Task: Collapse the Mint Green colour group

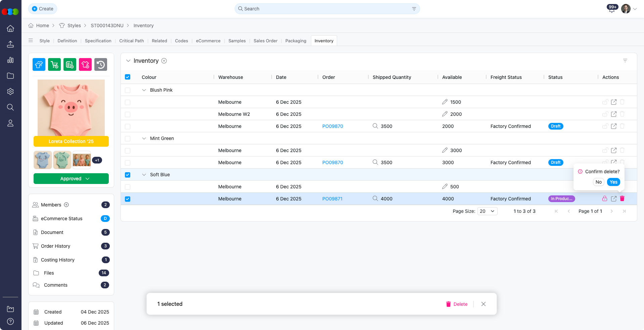Action: [x=144, y=138]
